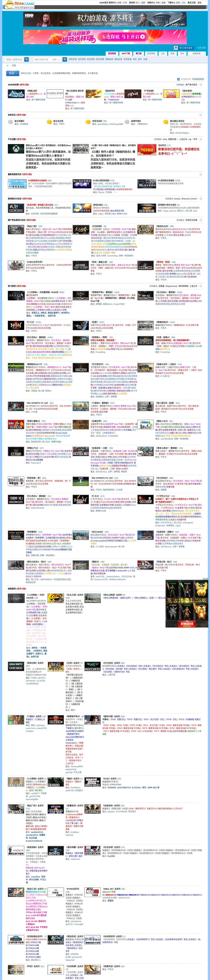
Task: Open the 暗黑破坏神2:重制版 forum icon
Action: (81, 296)
